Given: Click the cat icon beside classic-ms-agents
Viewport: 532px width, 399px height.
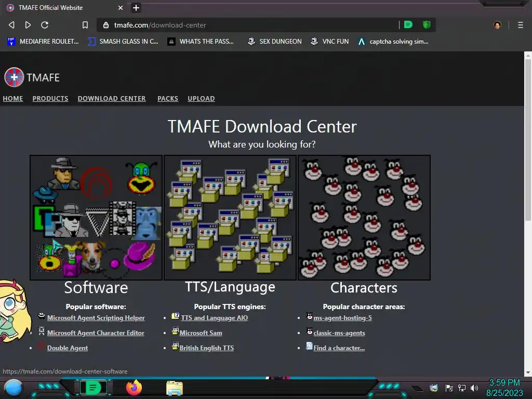Looking at the screenshot, I should [x=310, y=331].
